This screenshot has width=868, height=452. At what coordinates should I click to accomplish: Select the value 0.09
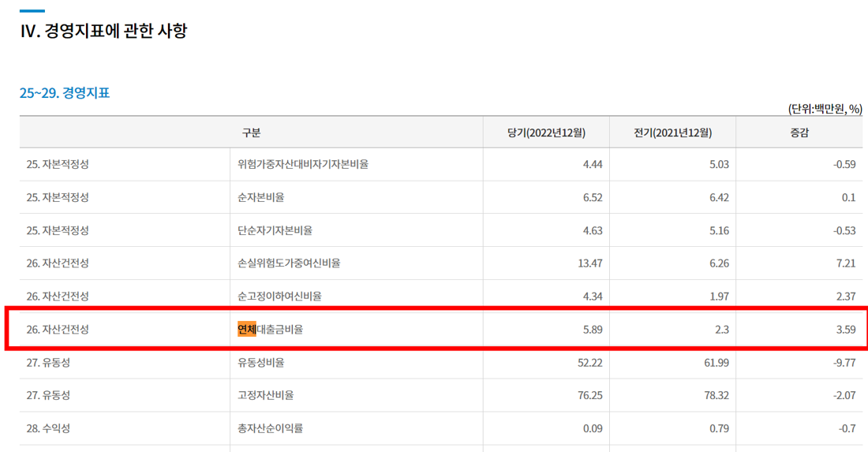(593, 429)
